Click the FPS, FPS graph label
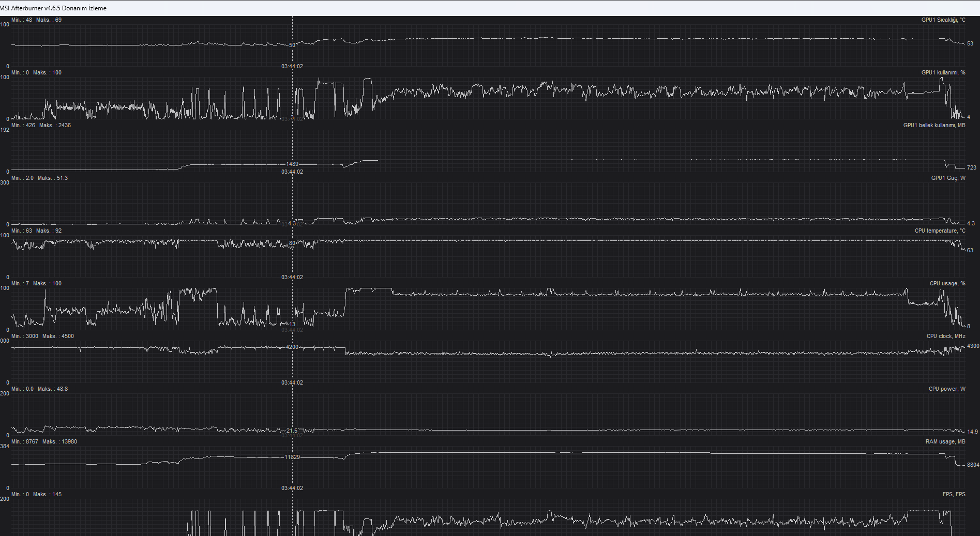 (954, 495)
